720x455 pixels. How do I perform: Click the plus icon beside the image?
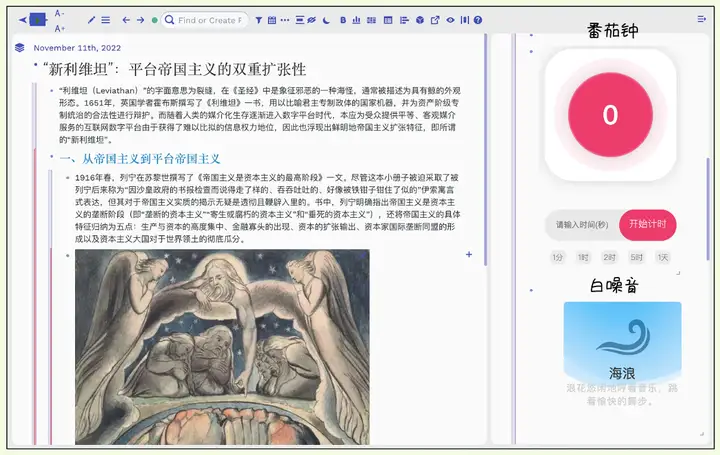pos(469,254)
